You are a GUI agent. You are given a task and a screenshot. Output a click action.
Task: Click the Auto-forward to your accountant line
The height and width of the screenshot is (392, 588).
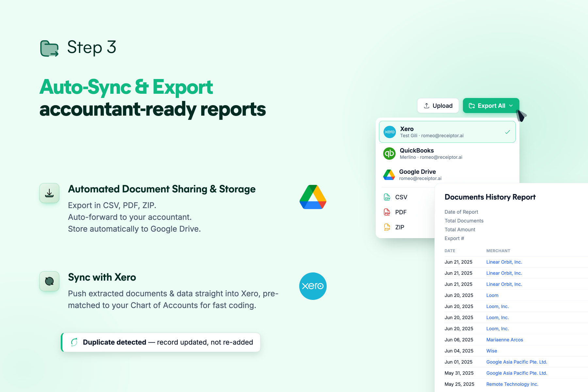(130, 217)
